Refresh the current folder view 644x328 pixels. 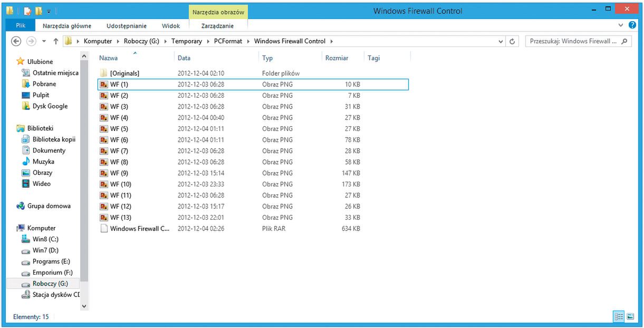(512, 41)
